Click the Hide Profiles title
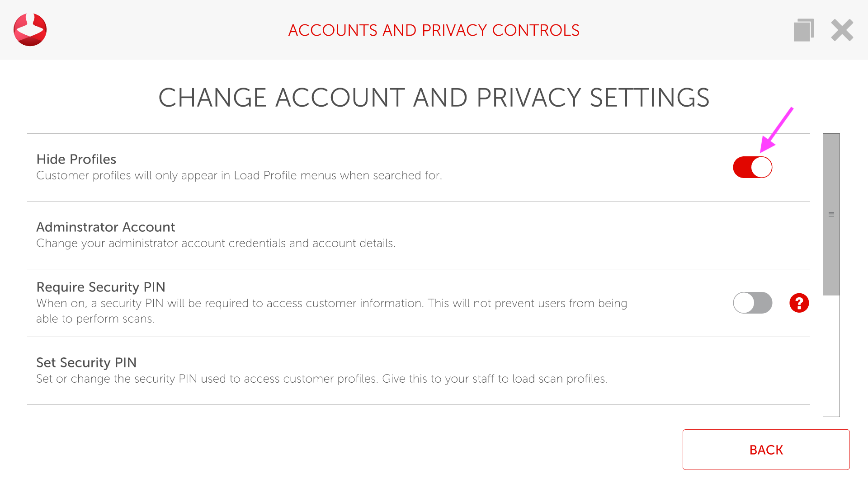This screenshot has width=868, height=488. pos(76,160)
